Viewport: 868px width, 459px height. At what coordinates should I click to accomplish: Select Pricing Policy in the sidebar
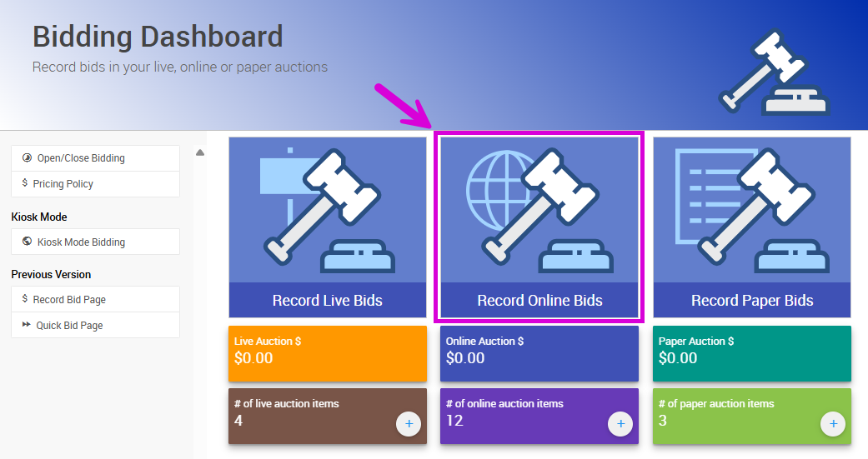(63, 183)
